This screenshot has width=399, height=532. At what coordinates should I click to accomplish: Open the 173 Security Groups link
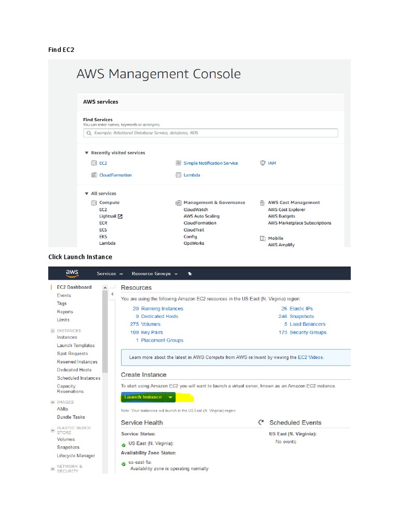coord(303,332)
